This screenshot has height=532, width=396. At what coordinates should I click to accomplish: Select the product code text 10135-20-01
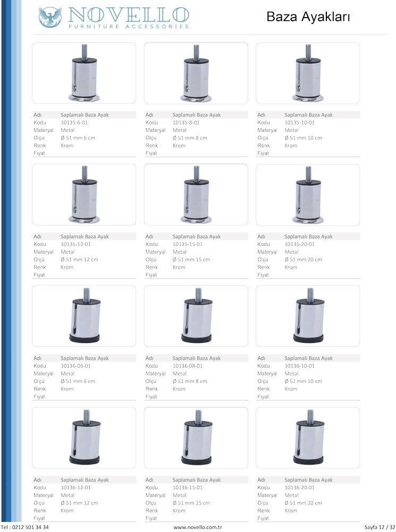(300, 244)
